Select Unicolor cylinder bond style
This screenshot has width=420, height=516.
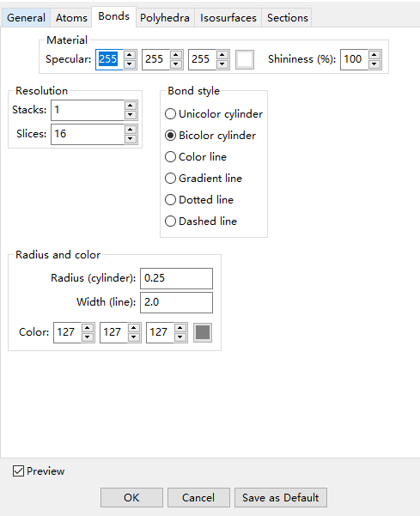pos(214,114)
